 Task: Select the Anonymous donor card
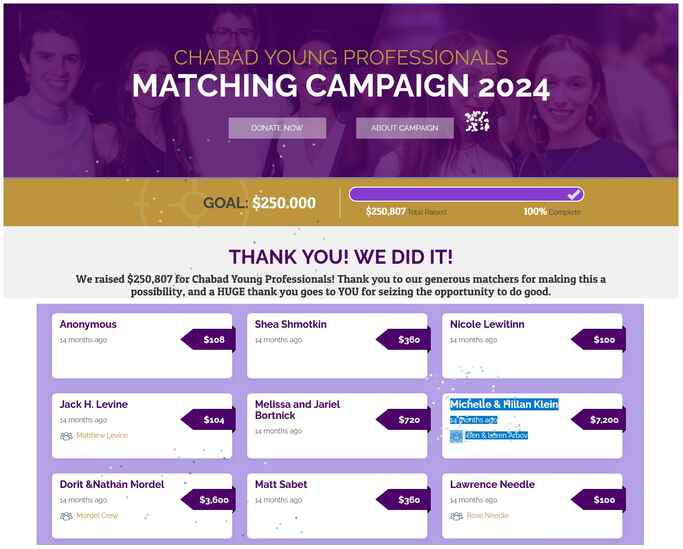click(140, 345)
